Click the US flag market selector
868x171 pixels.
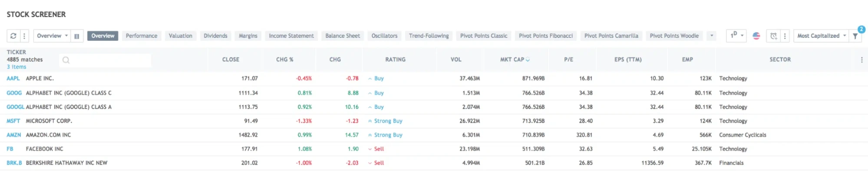pos(756,36)
